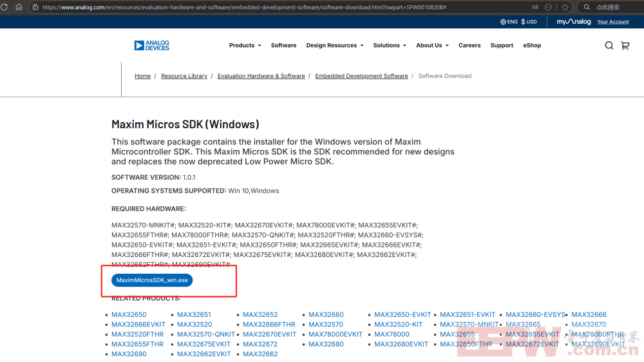Image resolution: width=644 pixels, height=362 pixels.
Task: Open MAX32655EVKIT product link
Action: pyautogui.click(x=533, y=334)
